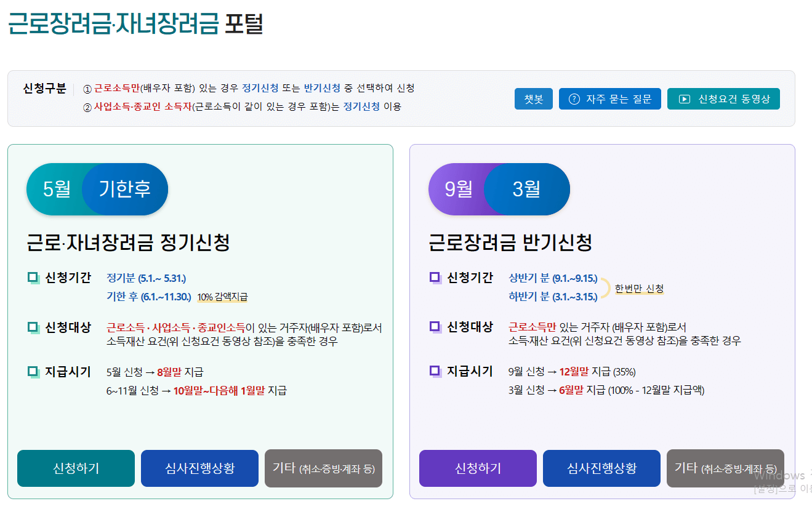Click 9월 신청 → 12월말 지급 (35%) line

click(x=572, y=372)
